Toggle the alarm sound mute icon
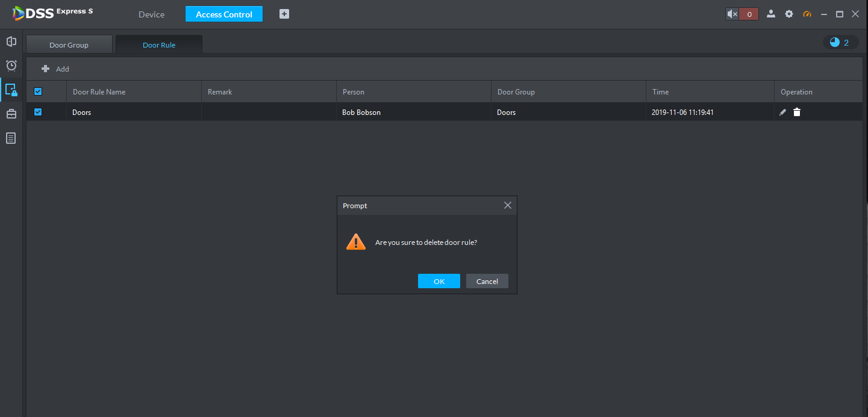Image resolution: width=868 pixels, height=417 pixels. tap(732, 14)
